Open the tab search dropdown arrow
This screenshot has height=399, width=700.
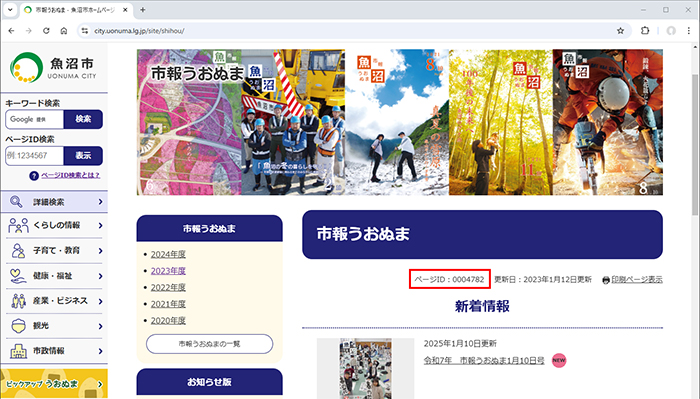10,10
